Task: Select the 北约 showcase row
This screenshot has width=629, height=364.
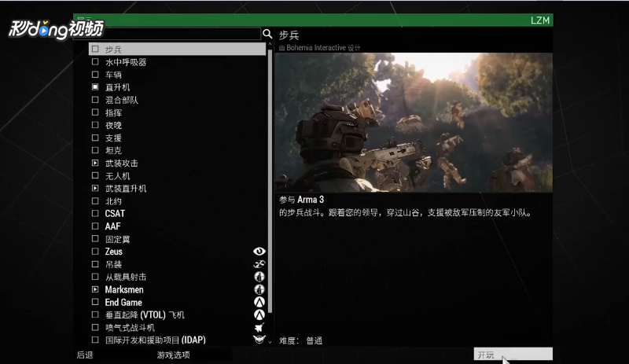Action: click(177, 201)
